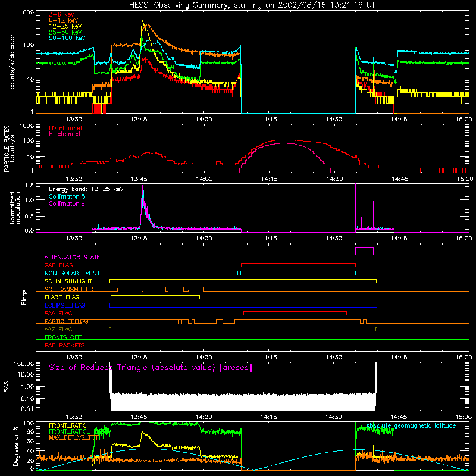
Task: Click the 15:00 tick label under the SAS plot
Action: [464, 417]
